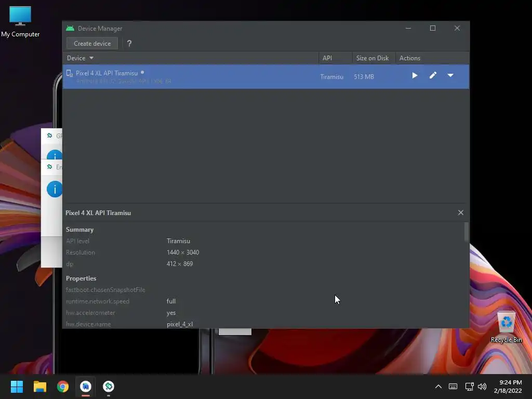
Task: Edit the Pixel 4 XL device pencil icon
Action: (x=433, y=75)
